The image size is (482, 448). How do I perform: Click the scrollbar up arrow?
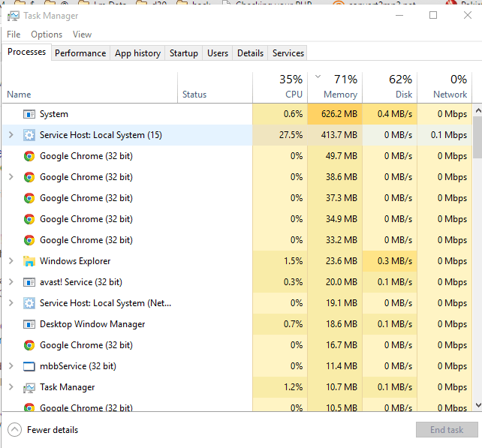[478, 110]
